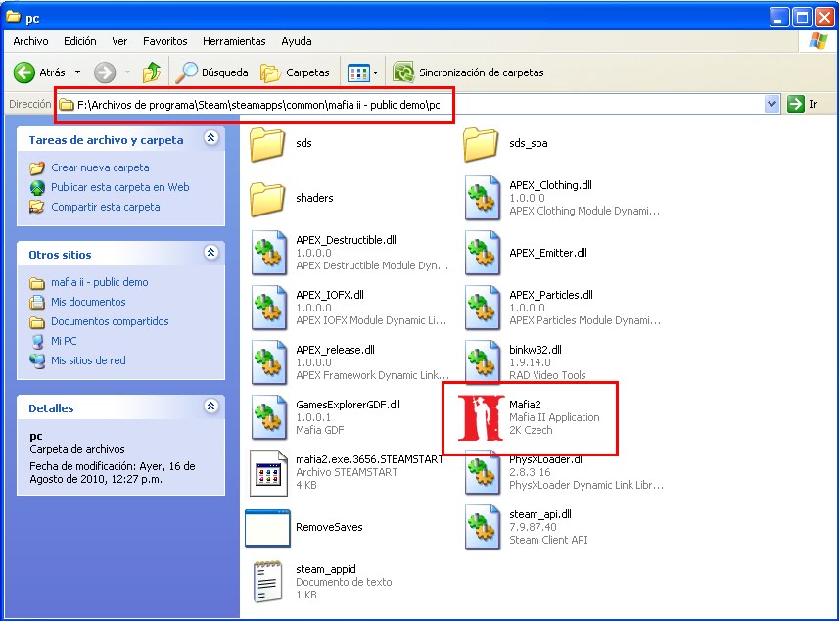Click the Crear nueva carpeta folder icon
840x622 pixels.
pyautogui.click(x=37, y=167)
